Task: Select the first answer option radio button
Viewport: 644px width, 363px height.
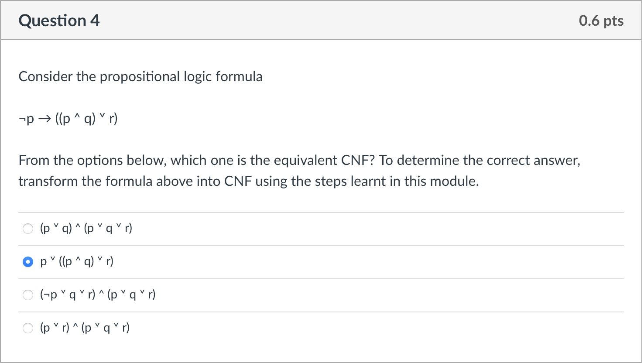Action: tap(27, 228)
